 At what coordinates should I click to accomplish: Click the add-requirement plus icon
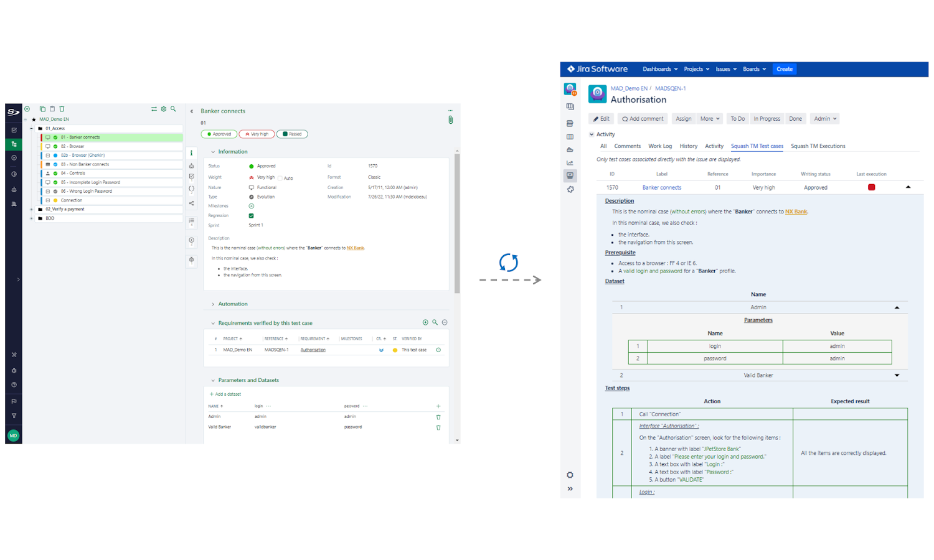pos(425,322)
